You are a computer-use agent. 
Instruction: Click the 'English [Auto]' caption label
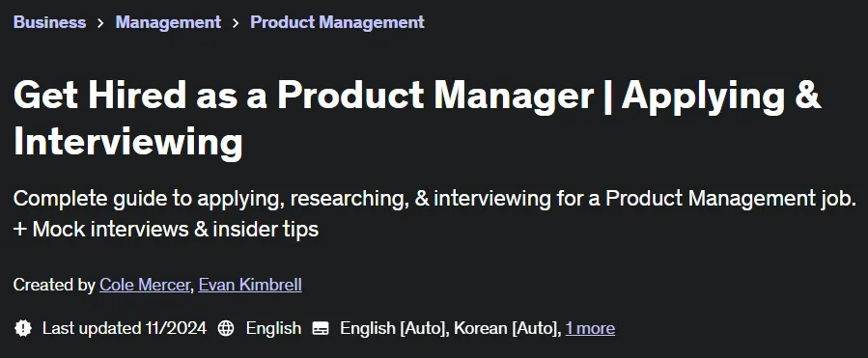(x=393, y=328)
